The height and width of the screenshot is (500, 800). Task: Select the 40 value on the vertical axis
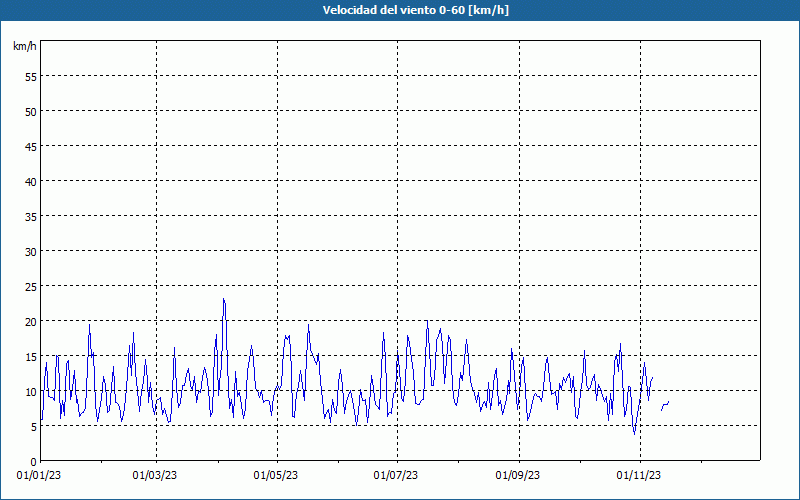tap(31, 182)
